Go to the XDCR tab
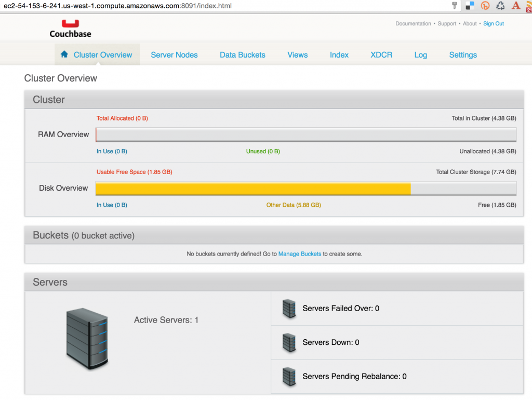The height and width of the screenshot is (401, 532). point(381,55)
